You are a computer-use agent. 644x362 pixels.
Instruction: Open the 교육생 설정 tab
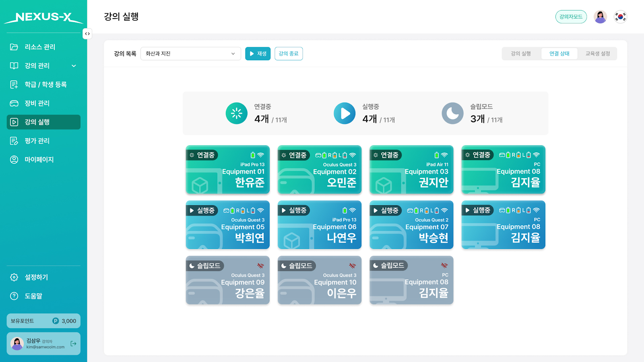coord(598,53)
